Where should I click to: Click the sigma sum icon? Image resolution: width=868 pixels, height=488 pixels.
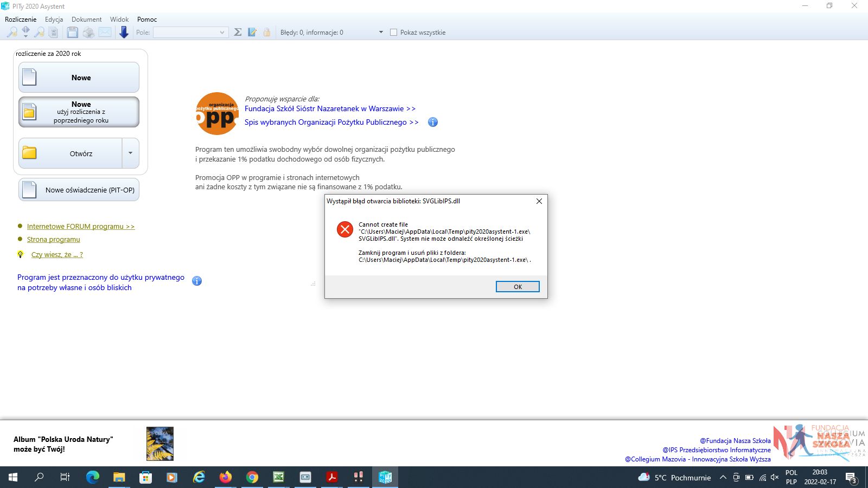click(238, 33)
